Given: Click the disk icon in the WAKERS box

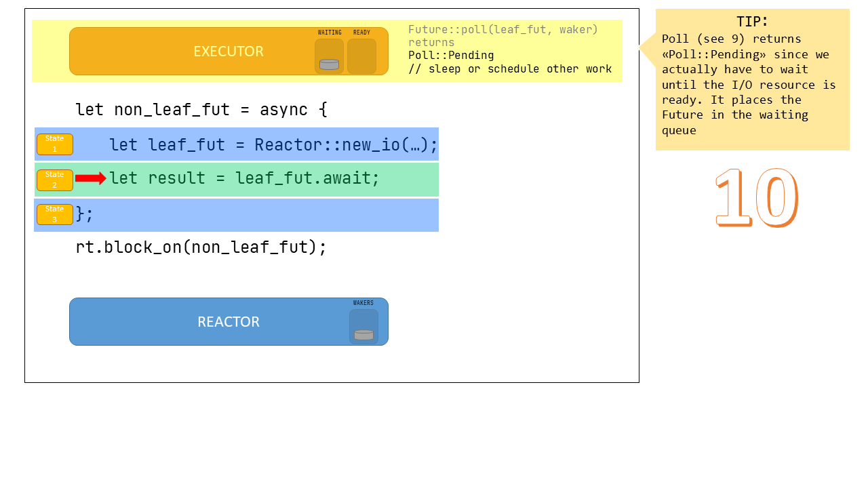Looking at the screenshot, I should coord(363,335).
